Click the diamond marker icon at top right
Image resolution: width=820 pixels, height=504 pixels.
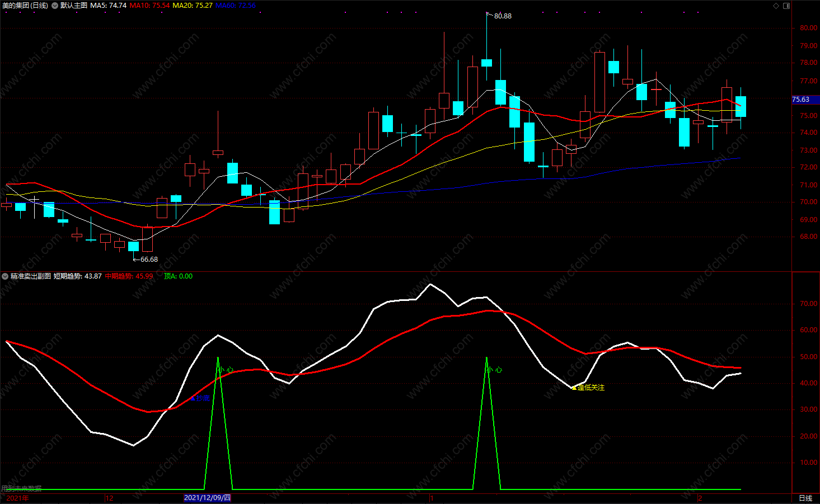(776, 6)
